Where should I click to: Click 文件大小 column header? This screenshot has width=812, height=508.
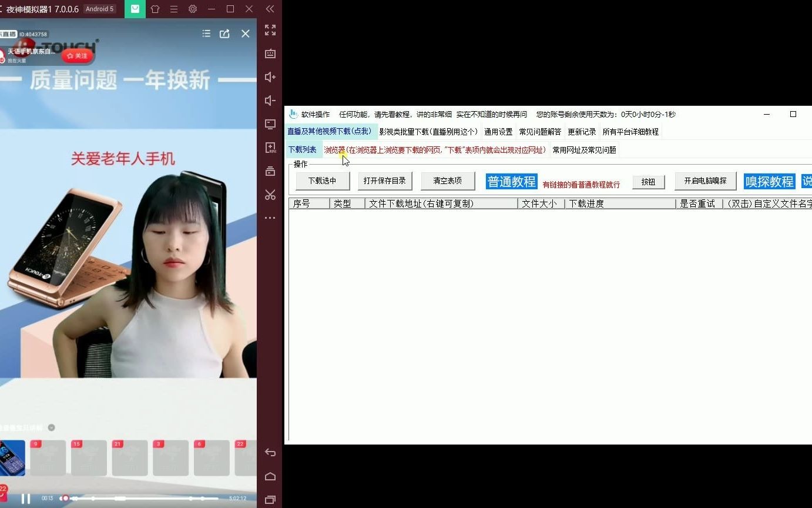[541, 203]
